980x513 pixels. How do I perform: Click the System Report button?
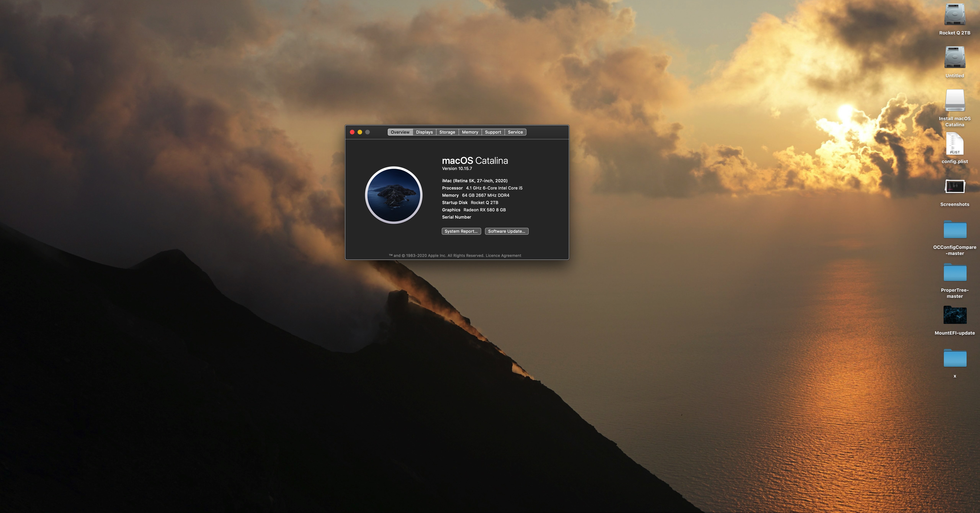coord(461,231)
